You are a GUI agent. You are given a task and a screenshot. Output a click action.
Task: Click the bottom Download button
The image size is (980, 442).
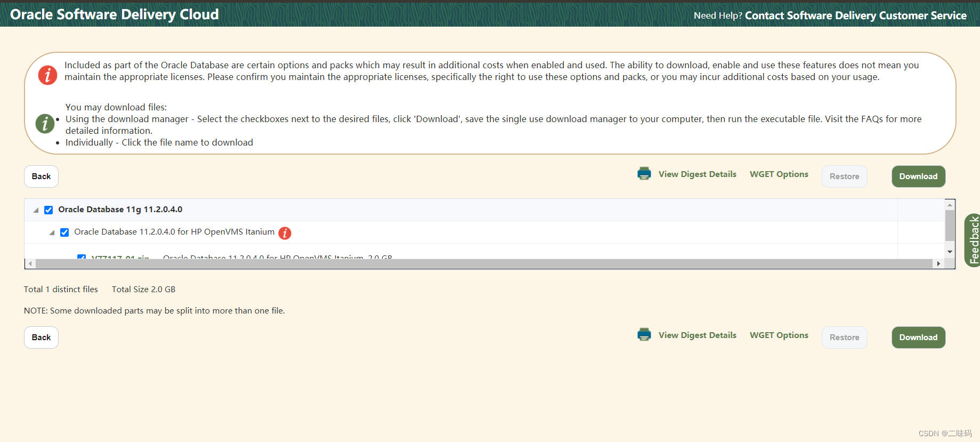point(918,337)
